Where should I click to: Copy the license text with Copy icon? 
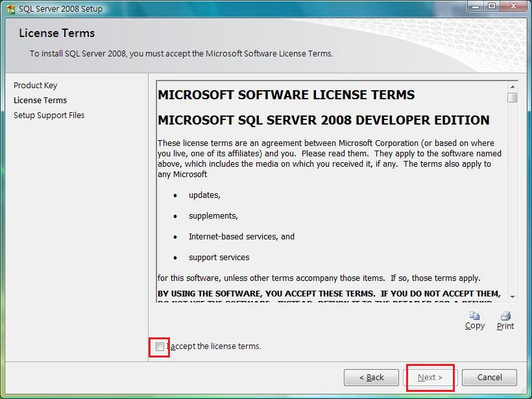click(475, 320)
